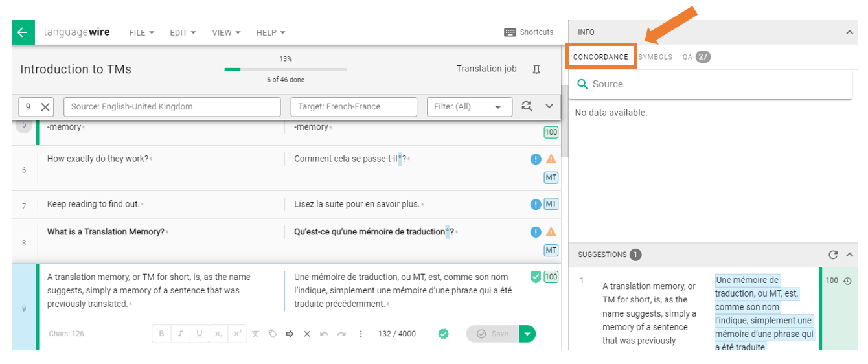Toggle superscript formatting
This screenshot has height=364, width=868.
click(238, 334)
